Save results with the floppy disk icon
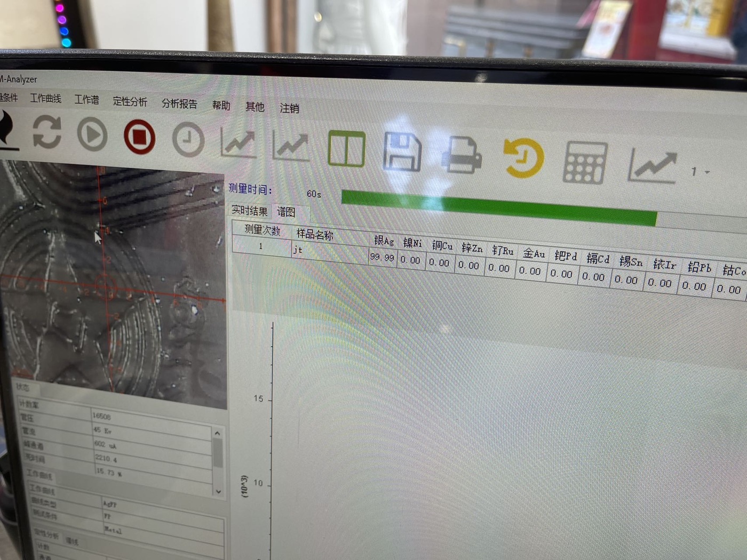The image size is (747, 560). [402, 152]
